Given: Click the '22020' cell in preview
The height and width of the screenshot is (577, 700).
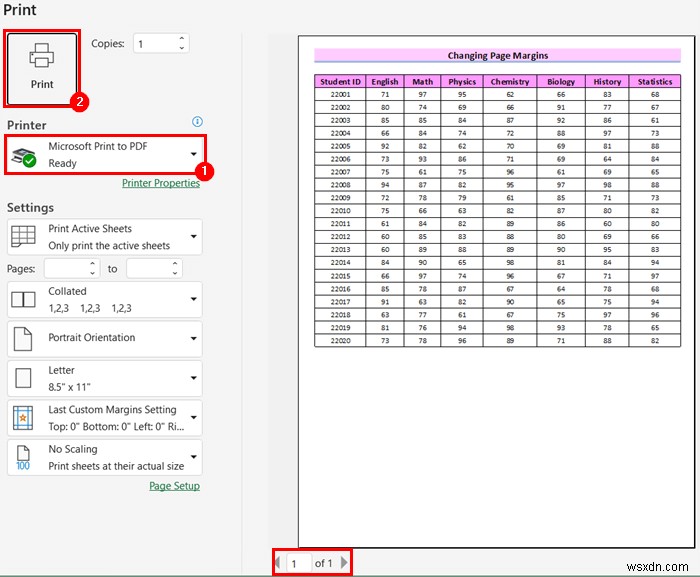Looking at the screenshot, I should click(x=340, y=340).
